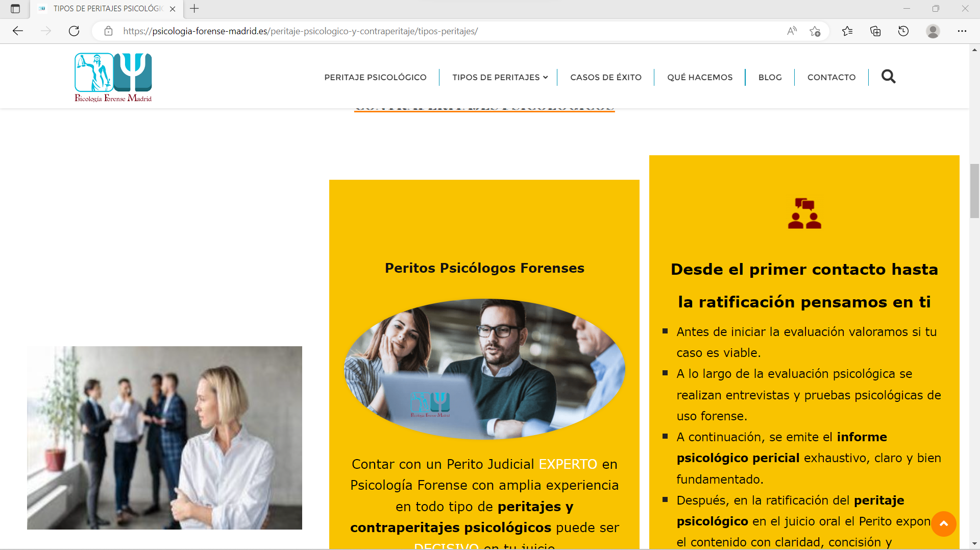The width and height of the screenshot is (980, 550).
Task: Open the Contacto page link
Action: click(831, 77)
